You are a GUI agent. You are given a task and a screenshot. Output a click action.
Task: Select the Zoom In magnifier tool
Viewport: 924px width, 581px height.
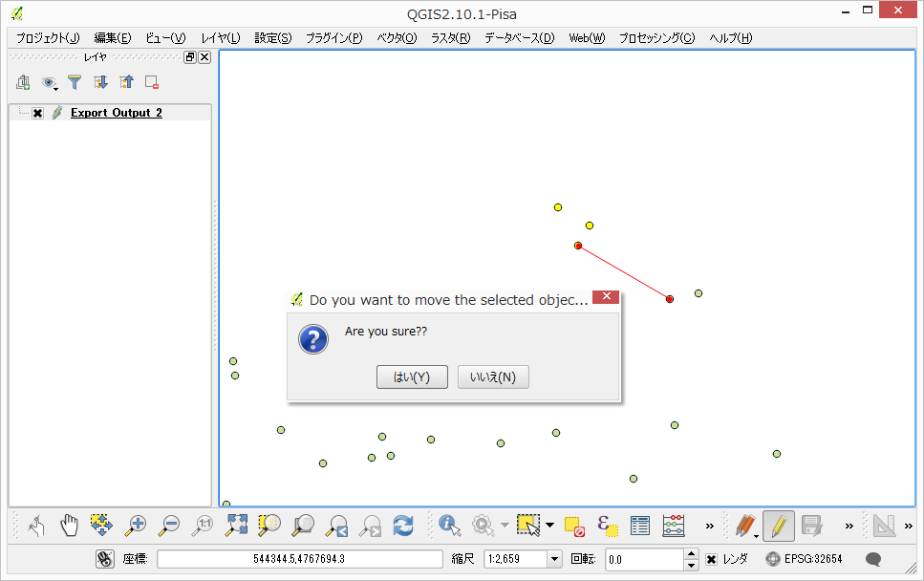coord(136,525)
